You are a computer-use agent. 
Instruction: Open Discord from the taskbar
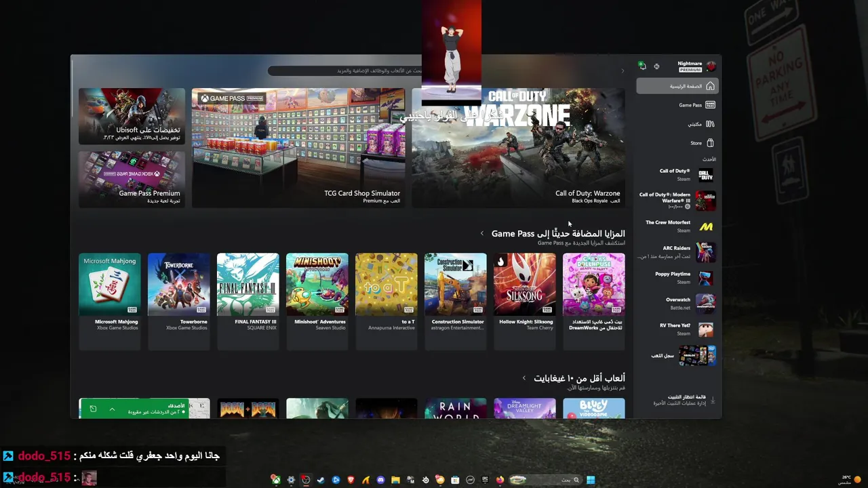click(380, 480)
